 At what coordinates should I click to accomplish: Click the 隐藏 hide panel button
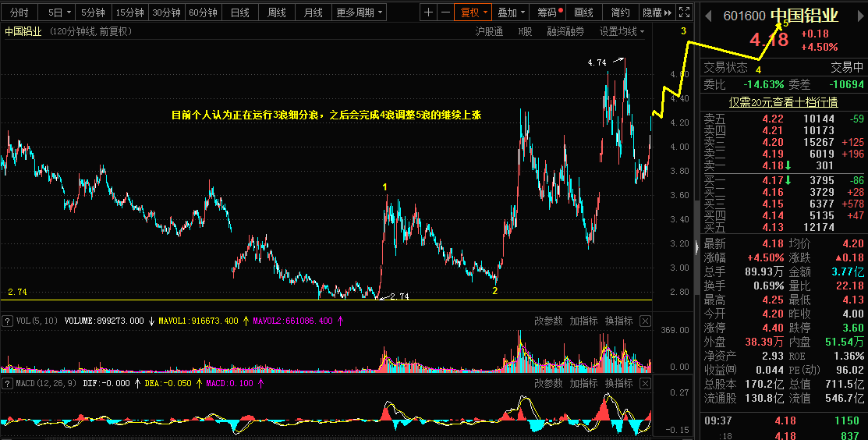(657, 12)
